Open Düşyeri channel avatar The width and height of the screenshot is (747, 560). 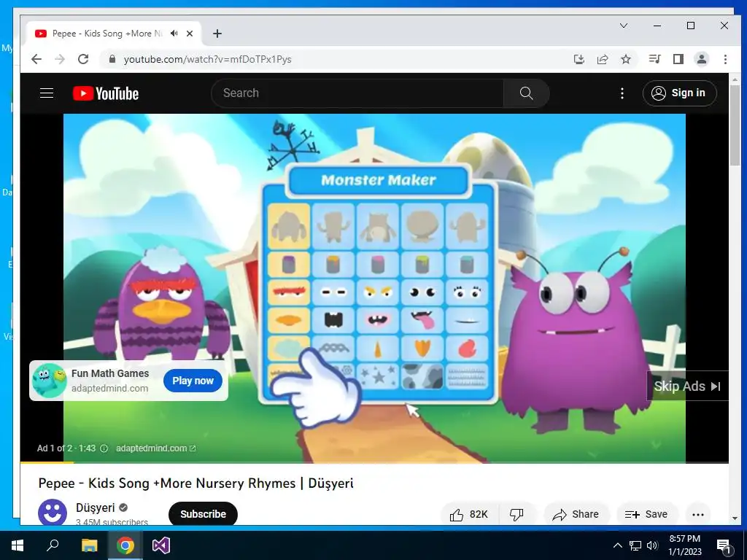click(53, 513)
